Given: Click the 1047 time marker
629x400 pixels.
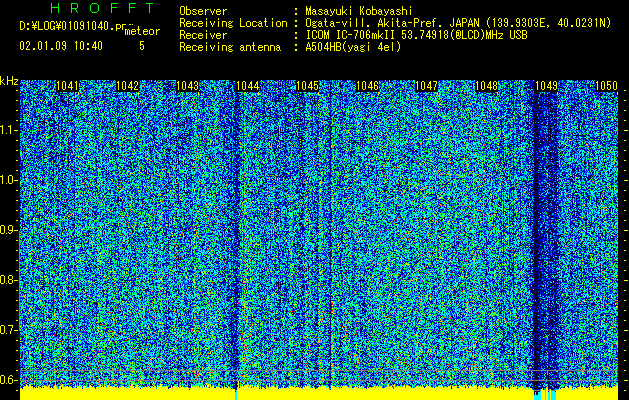Looking at the screenshot, I should [x=426, y=86].
